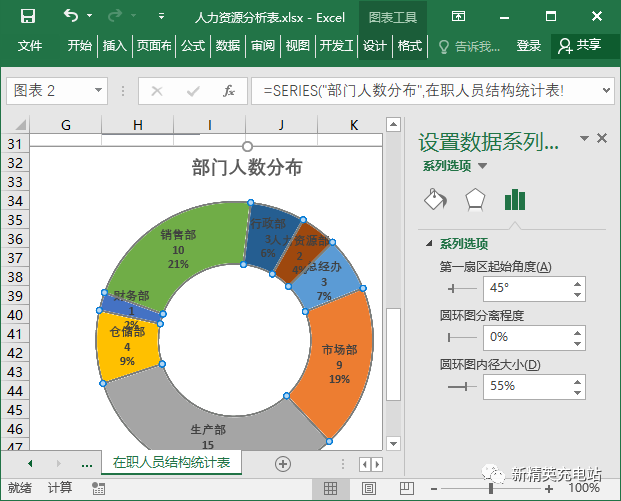Switch to the 开始 ribbon tab

79,46
